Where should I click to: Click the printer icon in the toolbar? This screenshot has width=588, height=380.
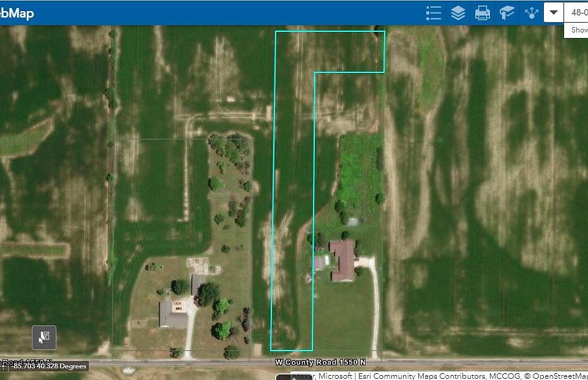pos(482,12)
